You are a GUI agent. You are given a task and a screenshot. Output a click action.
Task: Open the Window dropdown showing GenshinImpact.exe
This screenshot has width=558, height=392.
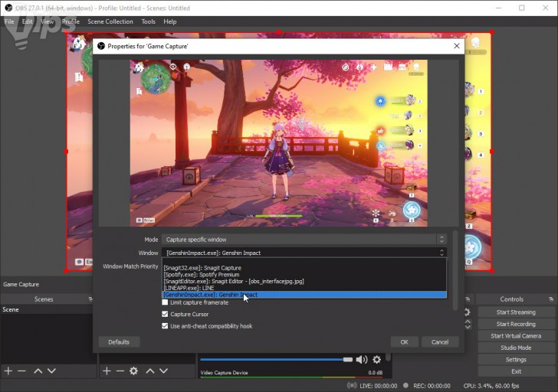tap(304, 253)
